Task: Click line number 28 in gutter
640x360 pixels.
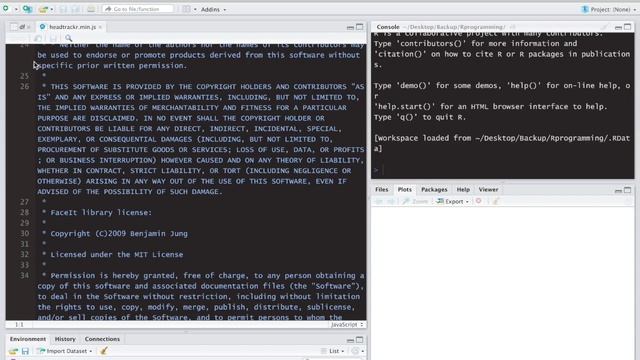Action: [x=24, y=212]
